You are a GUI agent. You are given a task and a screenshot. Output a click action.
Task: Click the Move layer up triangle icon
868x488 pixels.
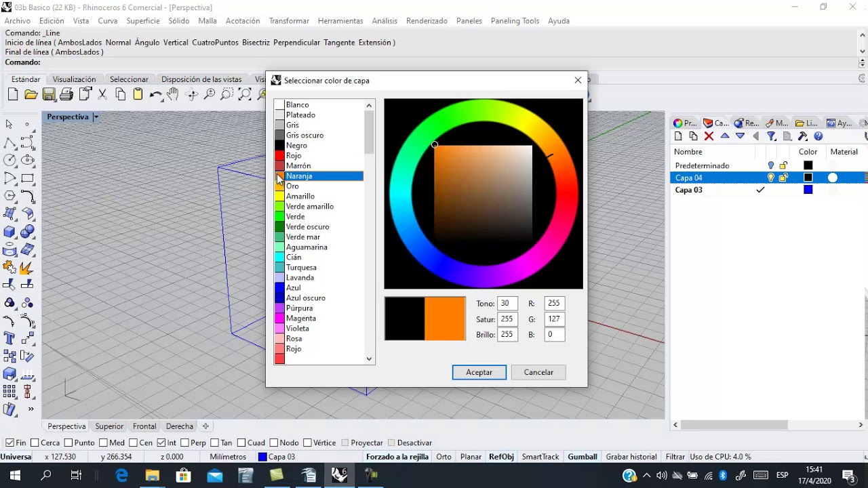[x=725, y=136]
